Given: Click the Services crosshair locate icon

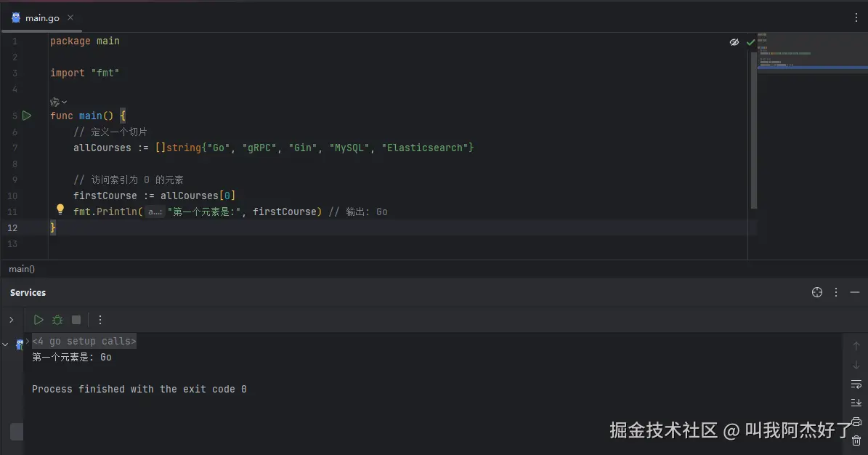Looking at the screenshot, I should click(x=817, y=292).
